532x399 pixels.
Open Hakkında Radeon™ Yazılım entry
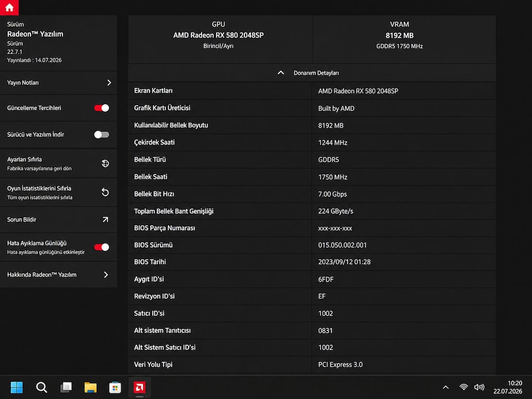(x=58, y=274)
